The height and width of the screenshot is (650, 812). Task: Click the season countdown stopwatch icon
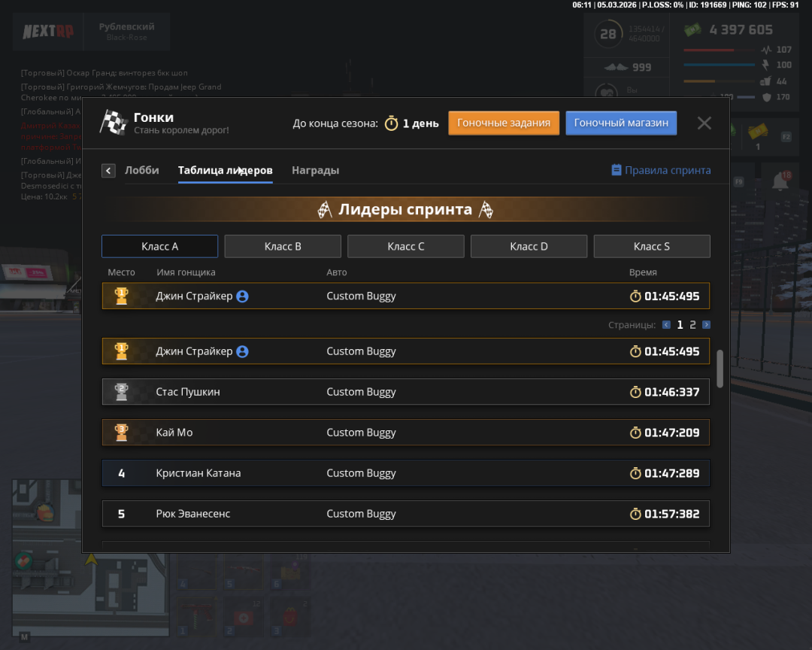pyautogui.click(x=392, y=123)
